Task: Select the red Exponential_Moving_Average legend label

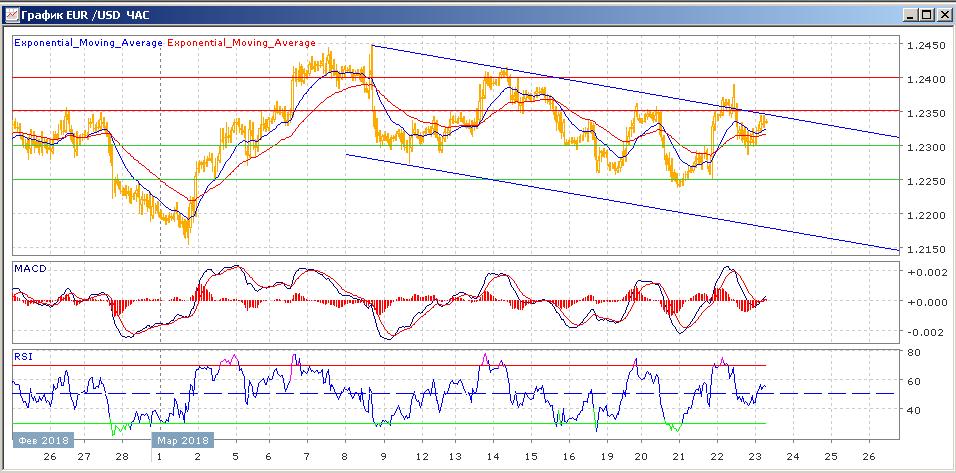Action: (241, 43)
